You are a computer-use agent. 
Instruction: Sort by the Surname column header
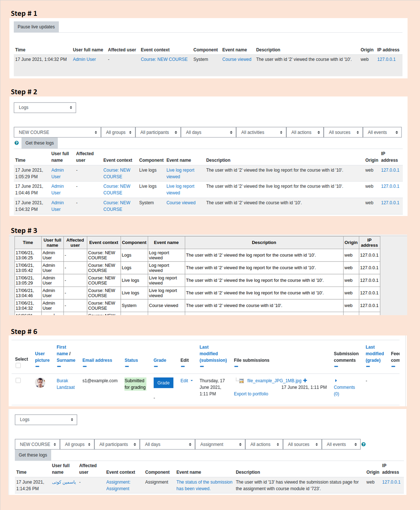66,360
